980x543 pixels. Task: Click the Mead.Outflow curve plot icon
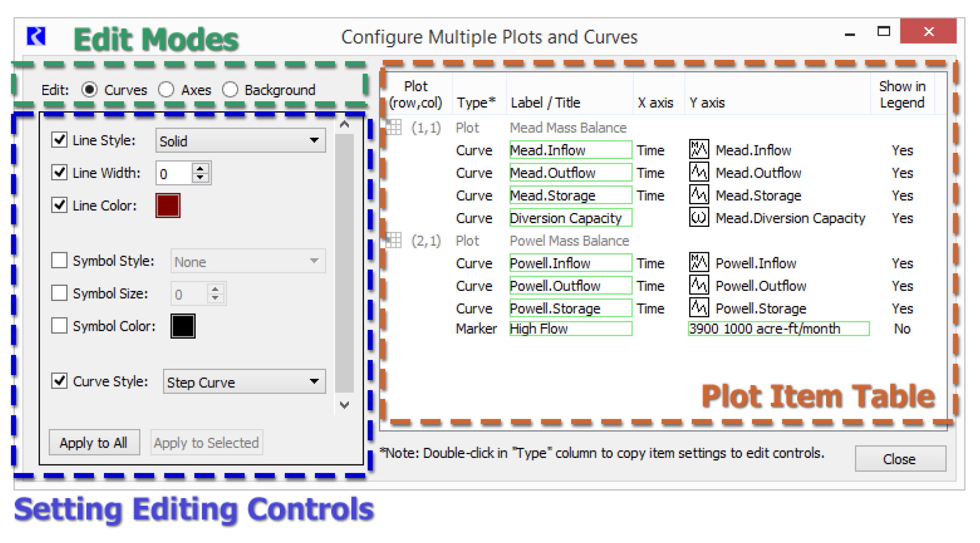coord(698,173)
